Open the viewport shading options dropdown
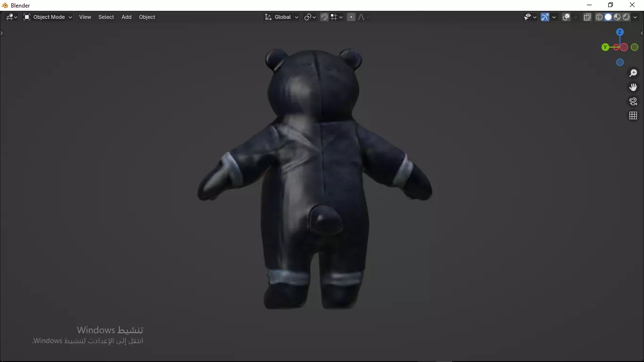Viewport: 644px width, 362px height. click(635, 17)
